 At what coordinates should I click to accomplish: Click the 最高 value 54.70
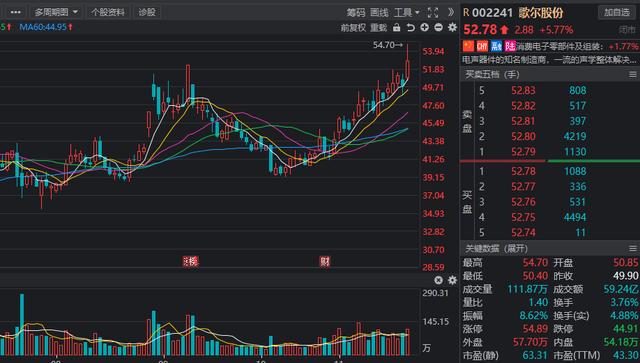click(535, 263)
